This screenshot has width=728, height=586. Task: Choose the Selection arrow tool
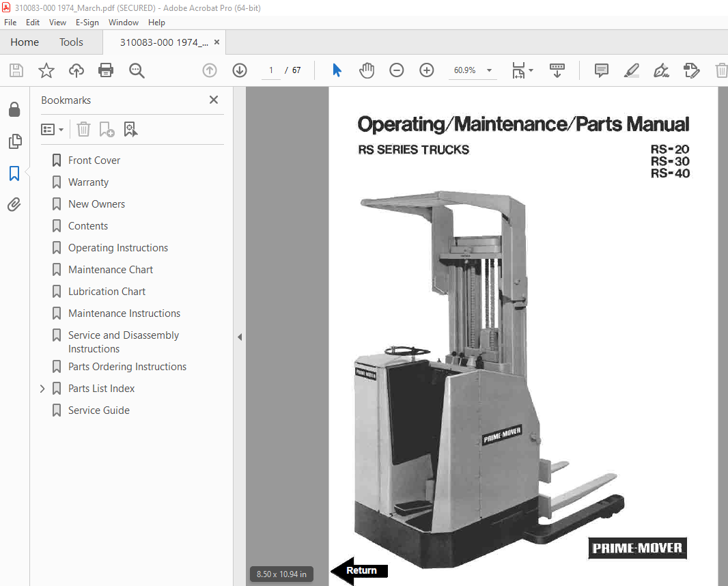pos(337,70)
